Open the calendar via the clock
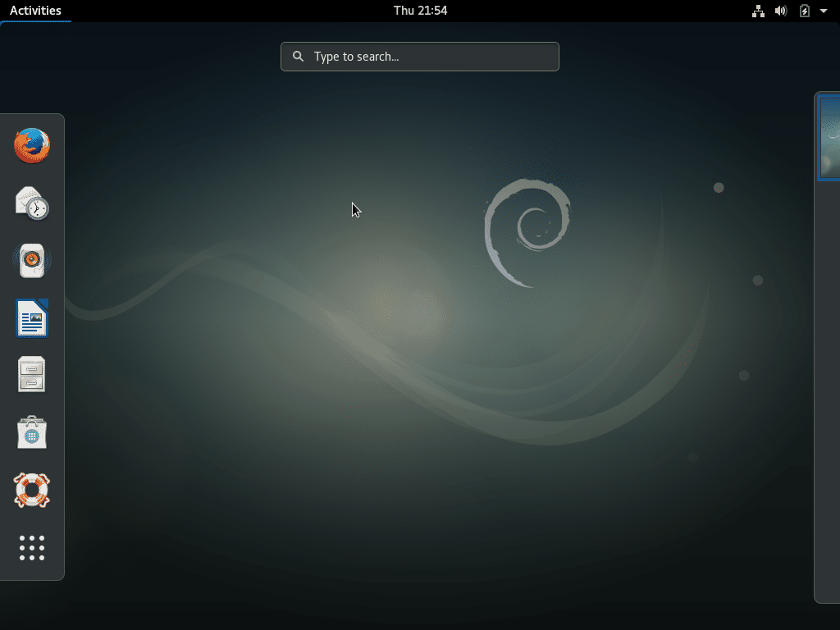 point(420,11)
